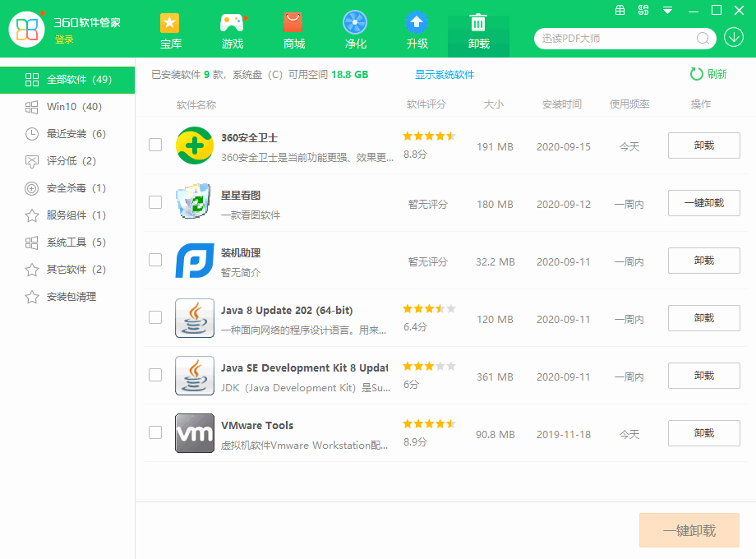Click 一键卸载 for 星星看图
The width and height of the screenshot is (756, 559).
[703, 203]
